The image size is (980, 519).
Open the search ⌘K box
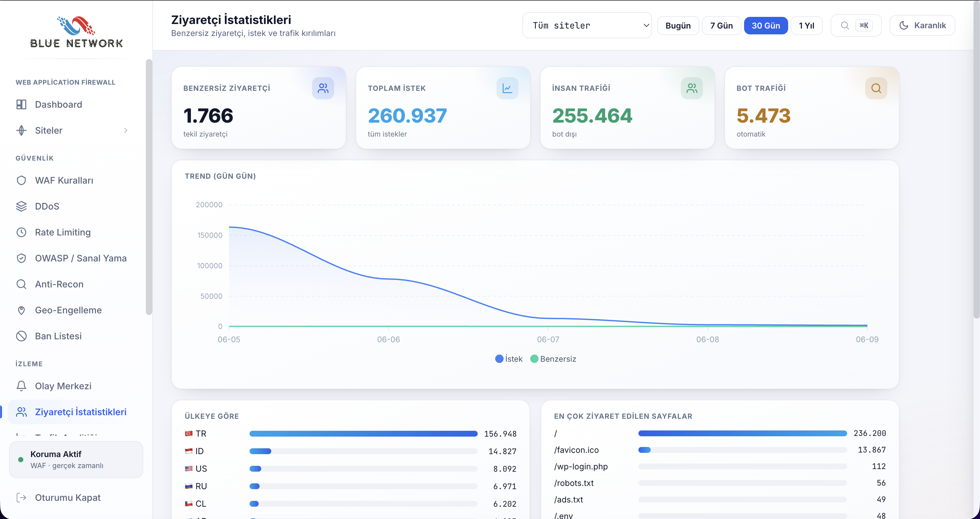pyautogui.click(x=856, y=26)
